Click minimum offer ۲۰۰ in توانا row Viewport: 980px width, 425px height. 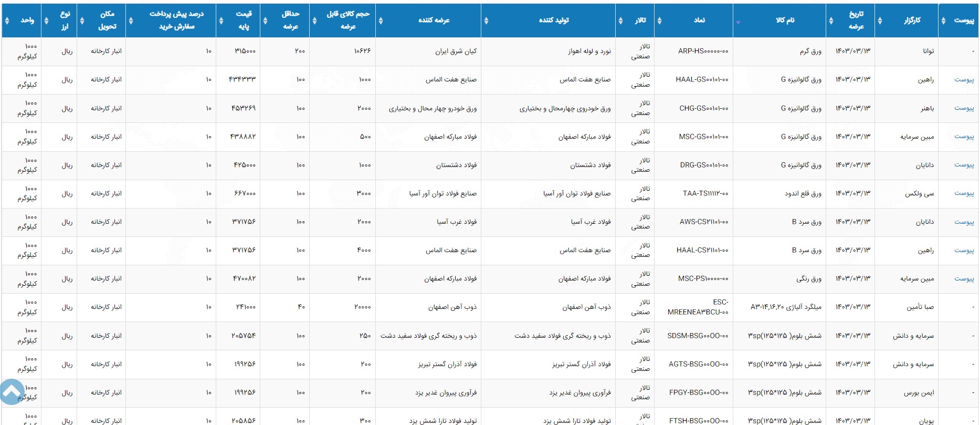(300, 51)
